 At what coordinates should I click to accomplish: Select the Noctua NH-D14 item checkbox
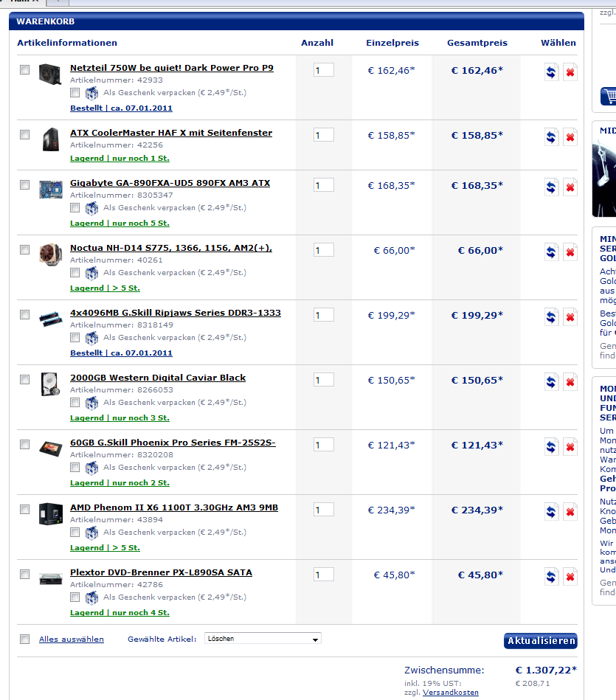coord(24,249)
